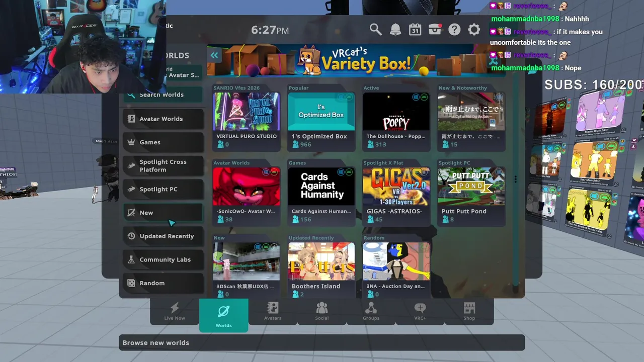Open VRCat's Variety Box banner
The width and height of the screenshot is (644, 362).
(356, 60)
